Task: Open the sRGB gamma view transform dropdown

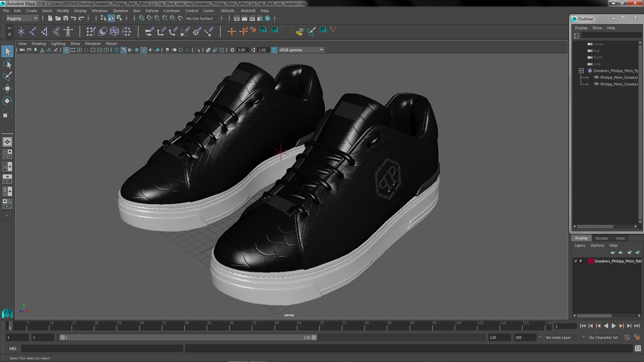Action: coord(301,50)
